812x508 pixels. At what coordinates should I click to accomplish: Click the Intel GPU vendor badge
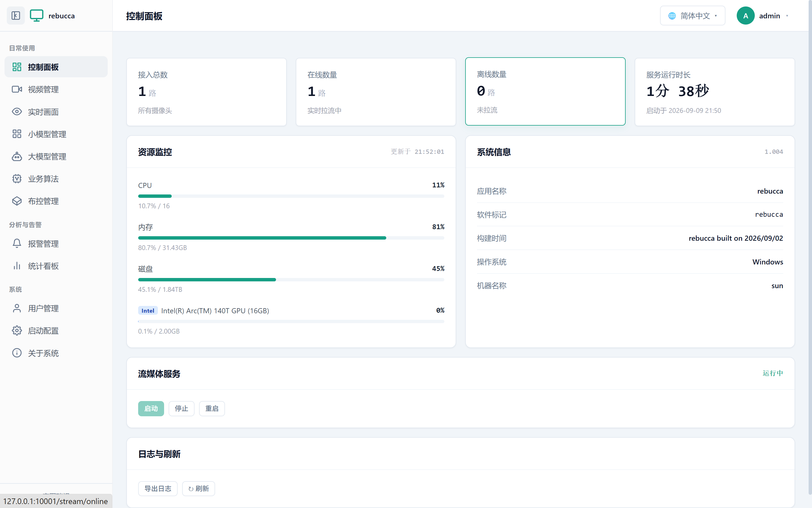148,310
